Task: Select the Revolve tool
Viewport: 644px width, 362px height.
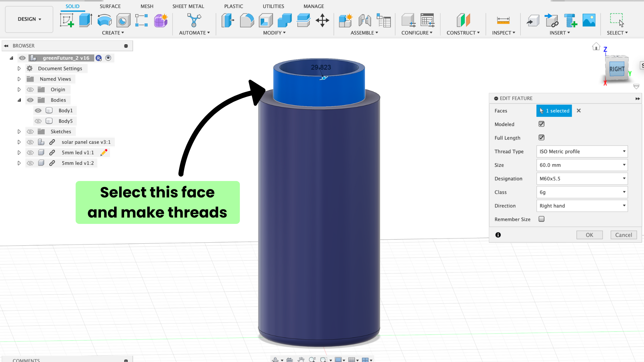Action: pos(104,20)
